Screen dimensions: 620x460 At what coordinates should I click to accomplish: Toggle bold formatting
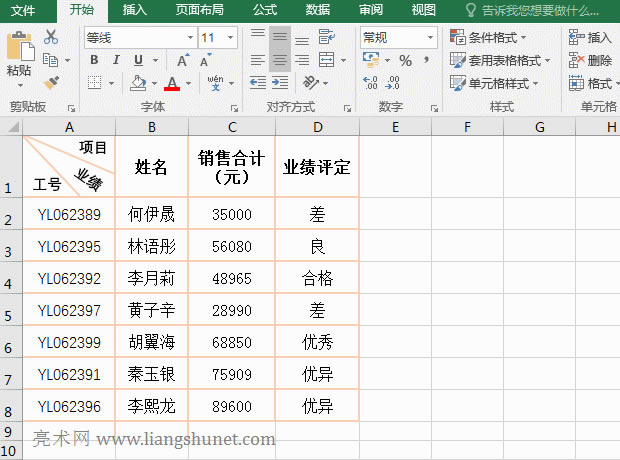(94, 60)
